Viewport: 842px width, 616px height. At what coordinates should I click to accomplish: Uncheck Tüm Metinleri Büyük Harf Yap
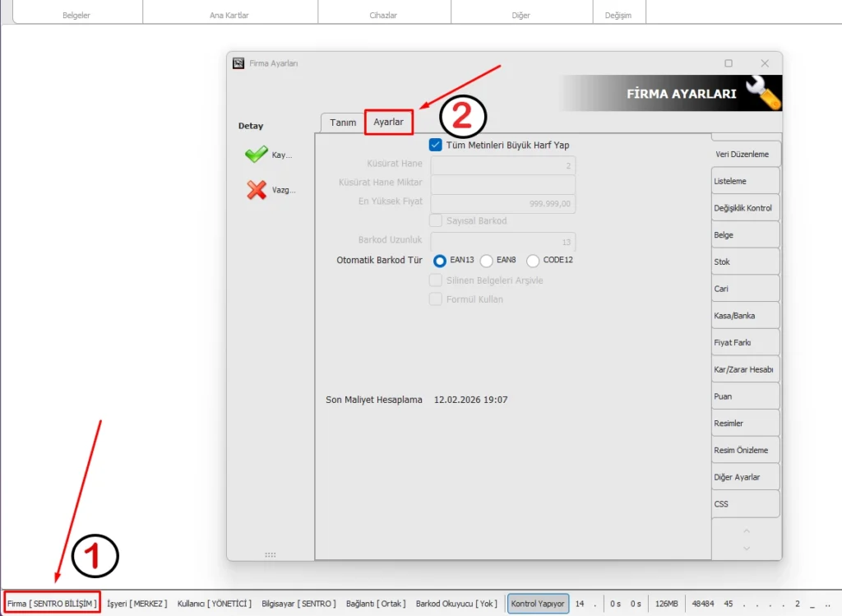(436, 145)
